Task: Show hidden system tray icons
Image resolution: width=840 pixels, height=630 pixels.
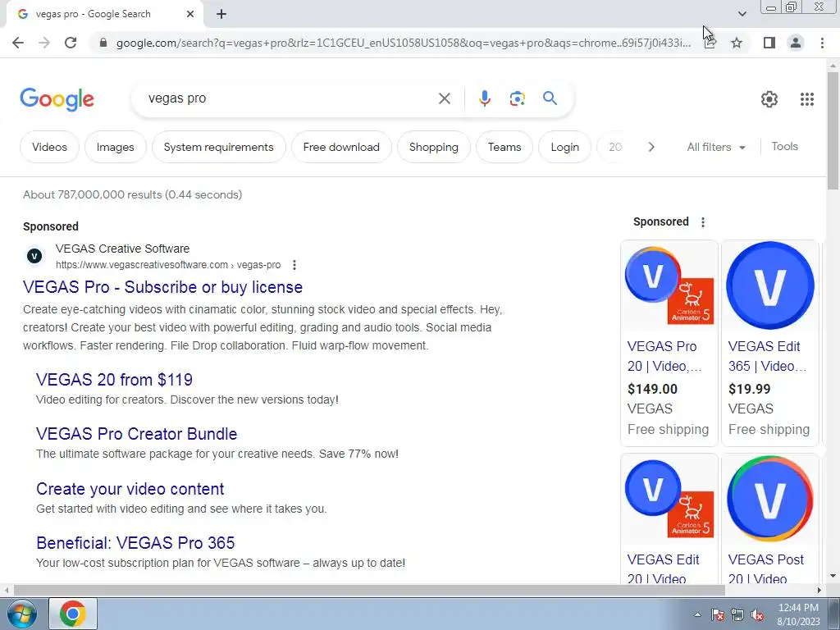Action: [x=697, y=614]
